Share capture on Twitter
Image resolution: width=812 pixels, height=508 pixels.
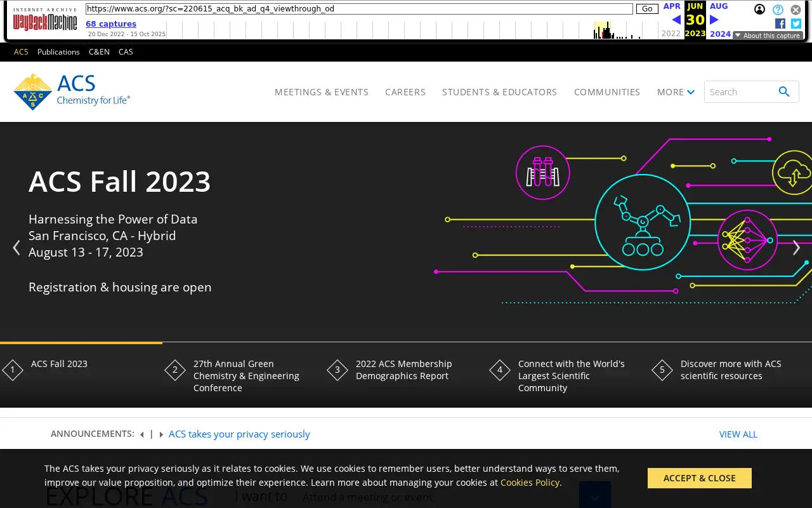pyautogui.click(x=796, y=23)
